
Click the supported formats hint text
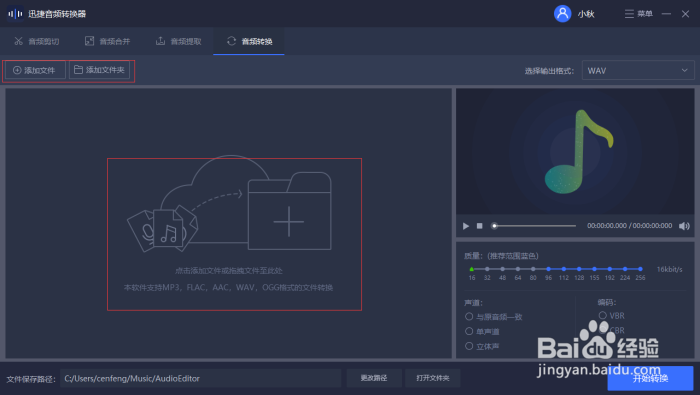click(x=228, y=287)
